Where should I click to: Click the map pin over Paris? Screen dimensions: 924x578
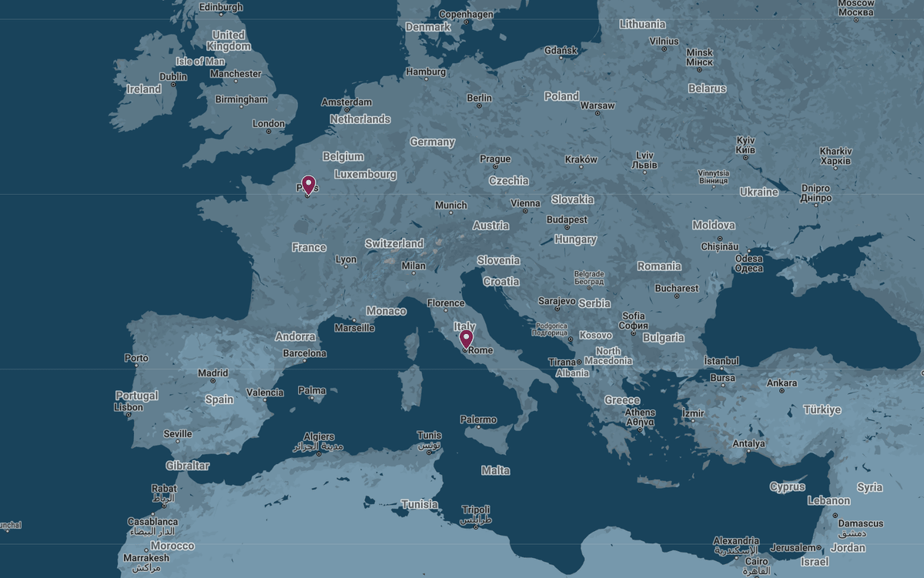pyautogui.click(x=308, y=185)
